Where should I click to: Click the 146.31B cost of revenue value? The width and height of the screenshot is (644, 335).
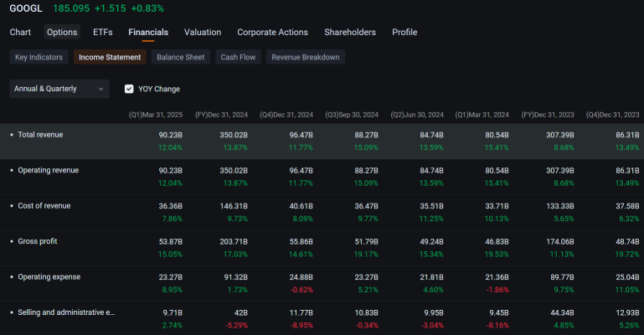[234, 206]
